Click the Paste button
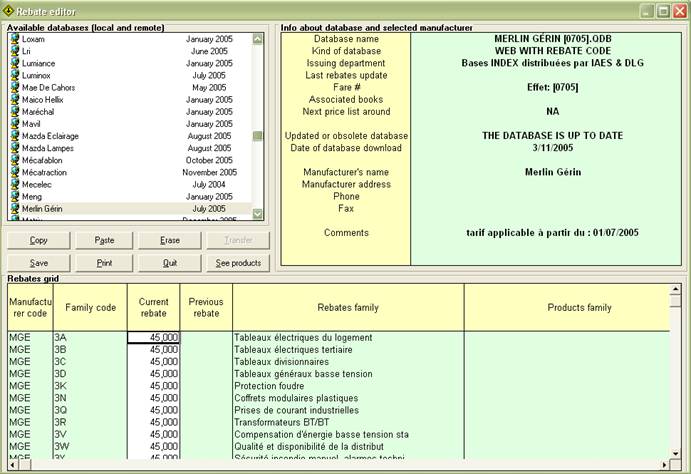 tap(104, 240)
